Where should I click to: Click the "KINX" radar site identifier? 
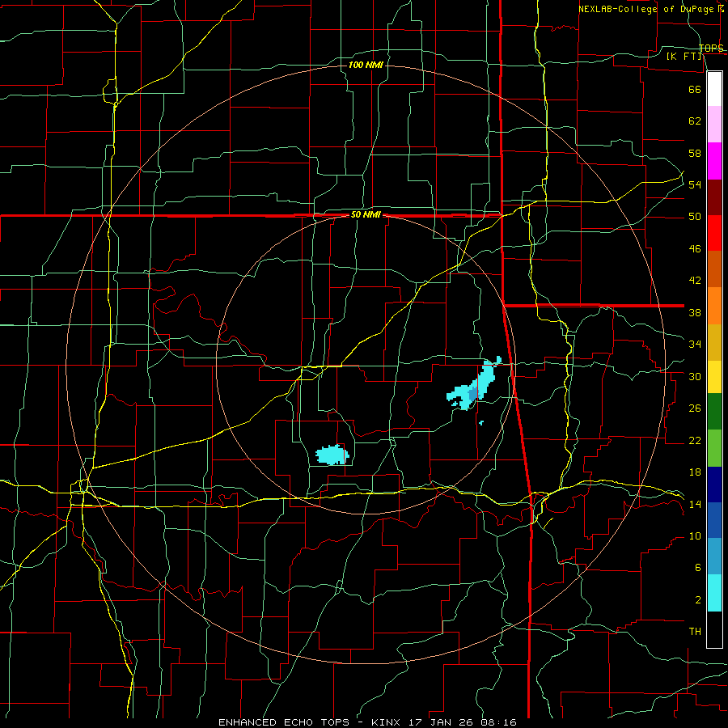387,722
